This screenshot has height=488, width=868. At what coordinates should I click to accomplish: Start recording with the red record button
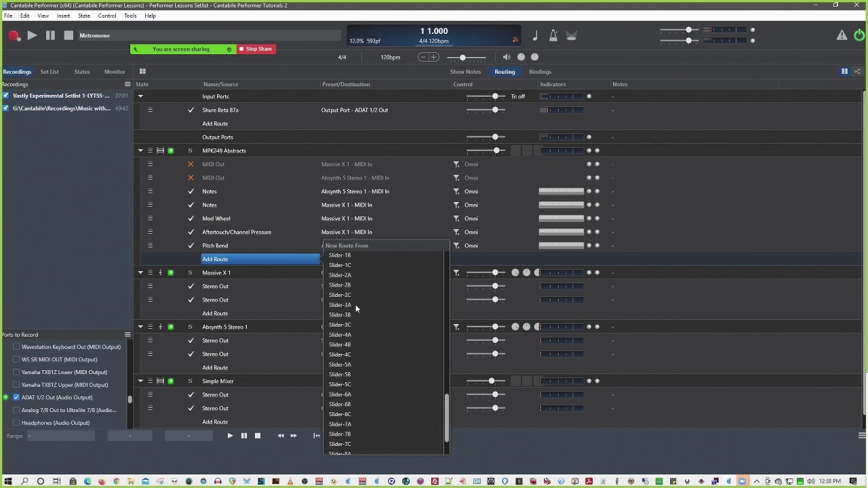pyautogui.click(x=14, y=36)
